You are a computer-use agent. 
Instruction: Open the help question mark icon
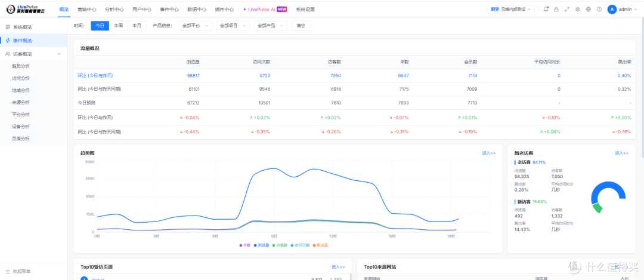pos(599,9)
